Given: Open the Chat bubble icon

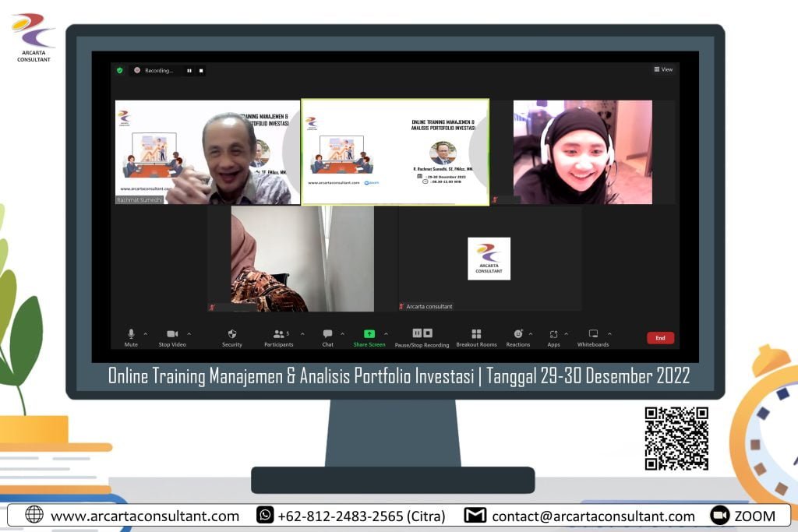Looking at the screenshot, I should click(327, 334).
